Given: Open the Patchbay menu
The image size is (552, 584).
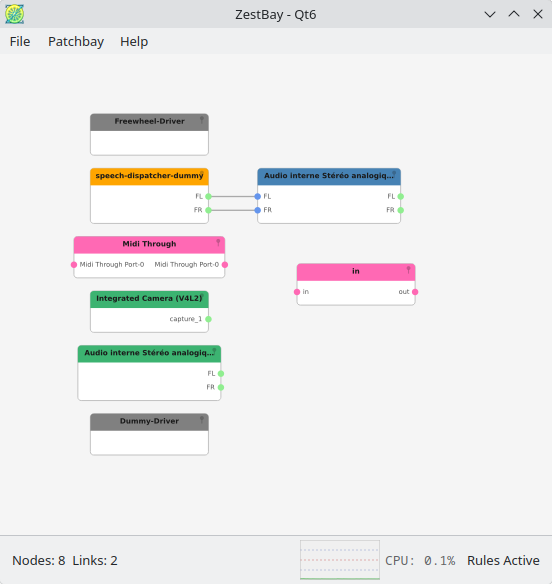Looking at the screenshot, I should tap(76, 41).
